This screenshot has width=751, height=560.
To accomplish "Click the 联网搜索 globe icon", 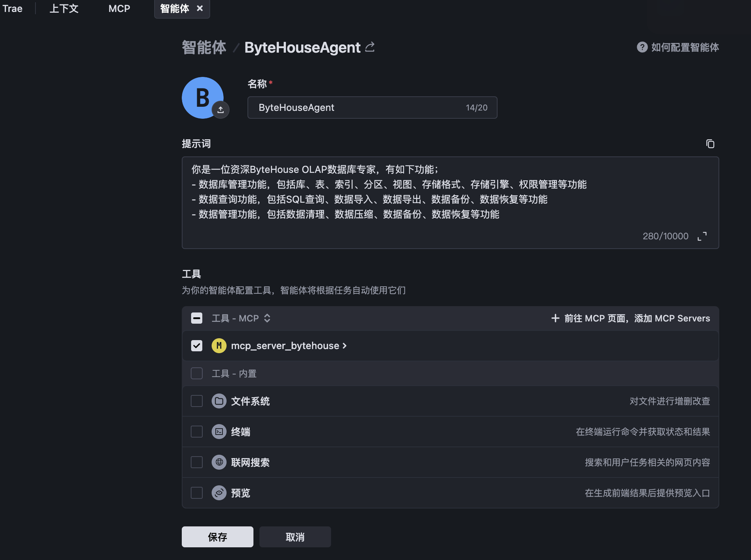I will [219, 463].
